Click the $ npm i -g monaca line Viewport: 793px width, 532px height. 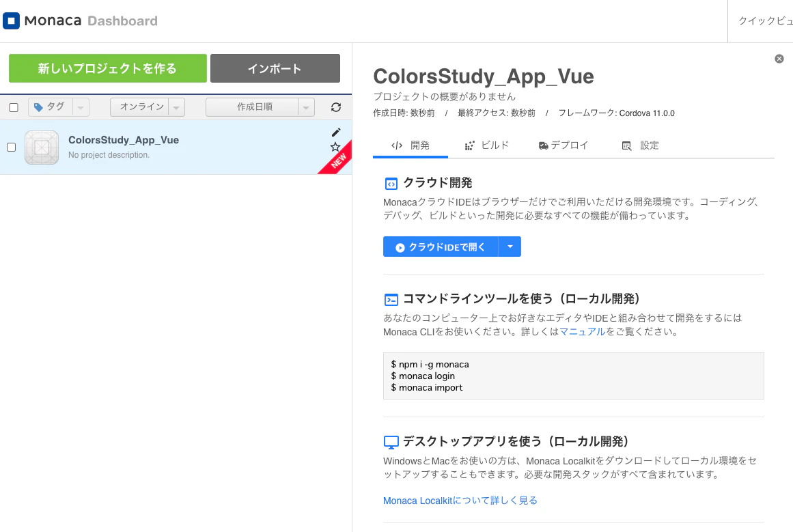(x=430, y=365)
